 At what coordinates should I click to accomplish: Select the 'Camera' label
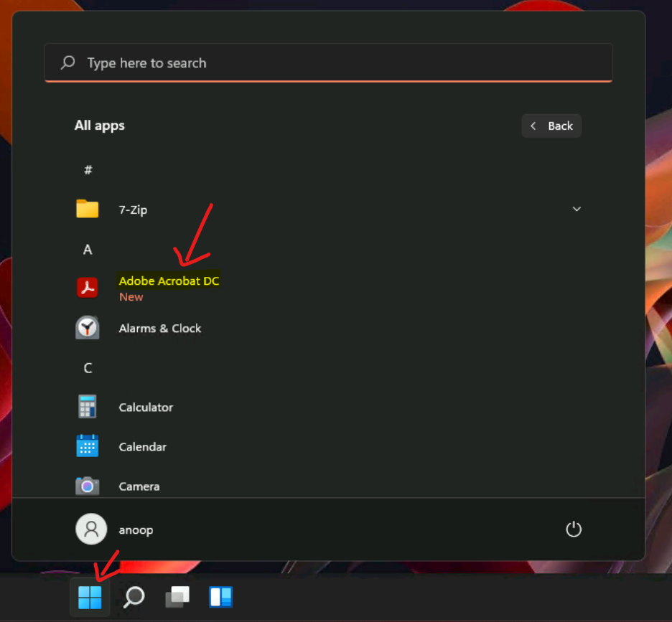tap(139, 486)
